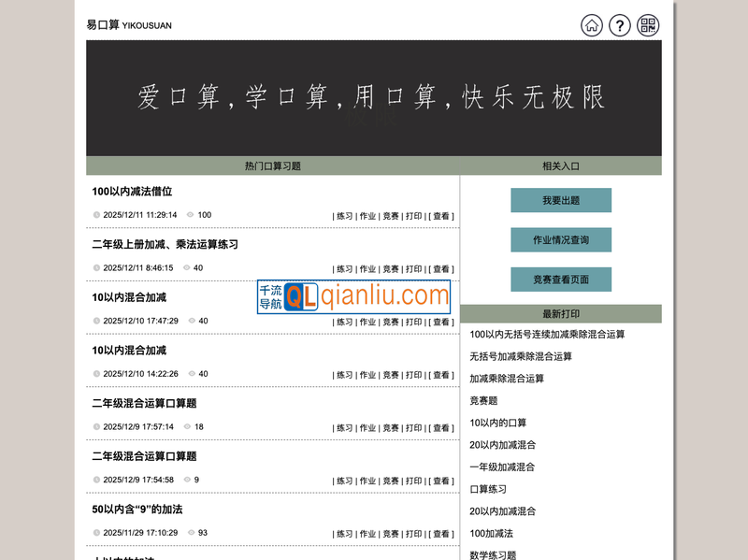Open 作业情况查询

point(560,239)
